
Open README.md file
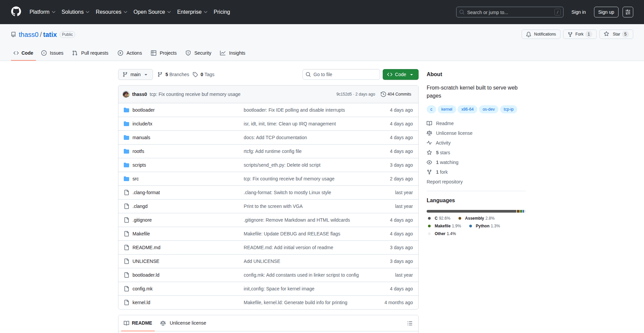(146, 247)
